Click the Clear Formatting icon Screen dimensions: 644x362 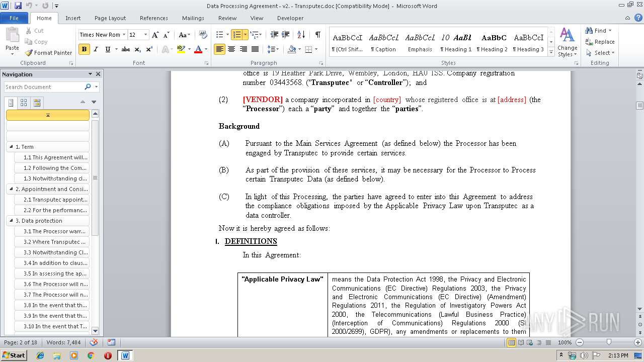(x=203, y=35)
